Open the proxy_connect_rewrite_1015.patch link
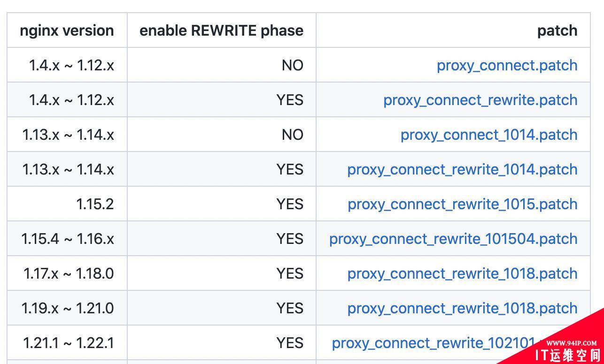Viewport: 604px width, 364px height. coord(463,204)
